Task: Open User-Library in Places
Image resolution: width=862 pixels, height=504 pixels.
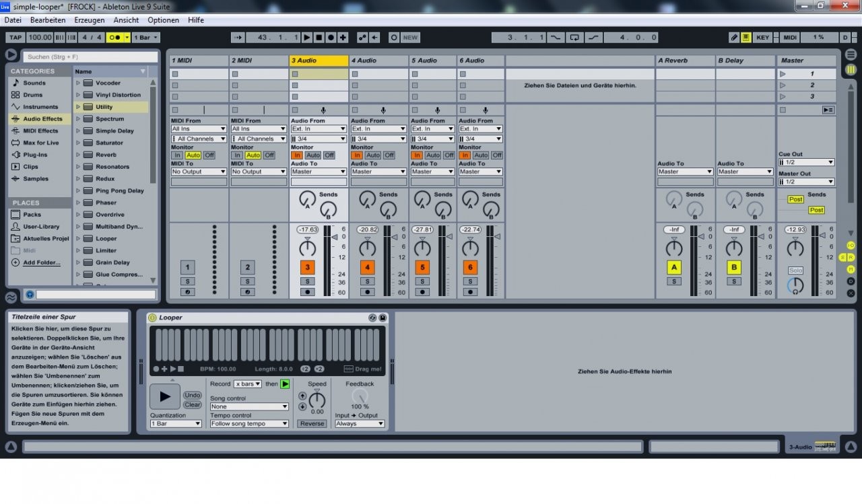Action: pos(41,227)
